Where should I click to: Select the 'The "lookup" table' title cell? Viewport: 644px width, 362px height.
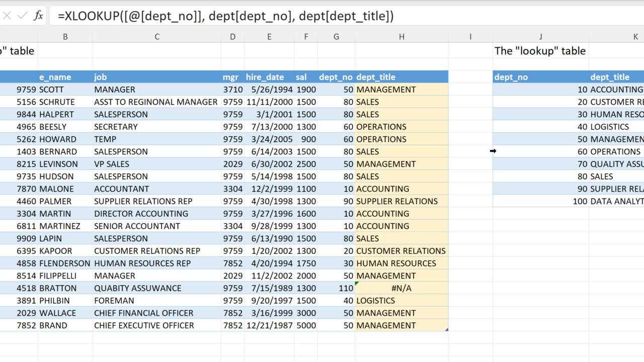pyautogui.click(x=540, y=51)
